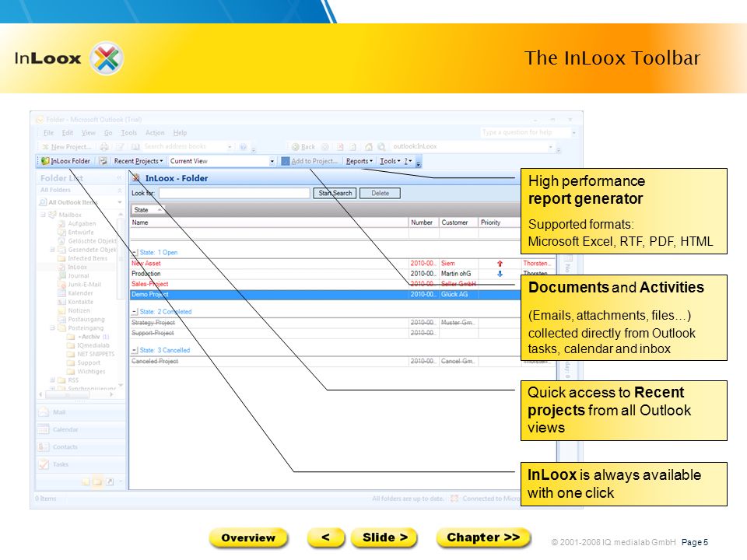This screenshot has width=747, height=560.
Task: Click the Delete button
Action: pos(380,193)
